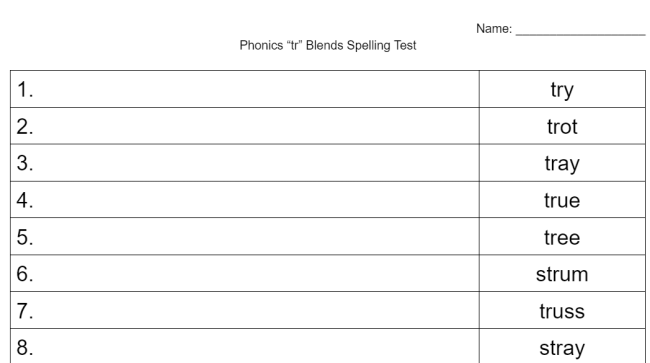Select the word "truss" in the table
The image size is (650, 363).
click(x=562, y=311)
